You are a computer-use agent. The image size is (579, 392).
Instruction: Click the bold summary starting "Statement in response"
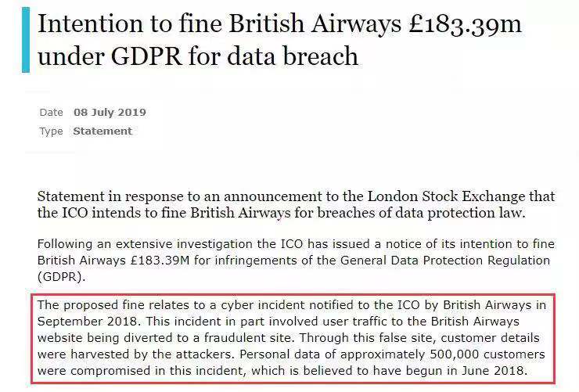296,204
